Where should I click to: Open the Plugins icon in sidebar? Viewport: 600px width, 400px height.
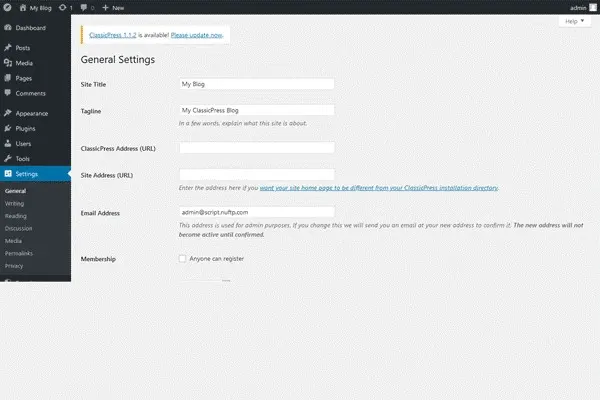click(x=9, y=129)
